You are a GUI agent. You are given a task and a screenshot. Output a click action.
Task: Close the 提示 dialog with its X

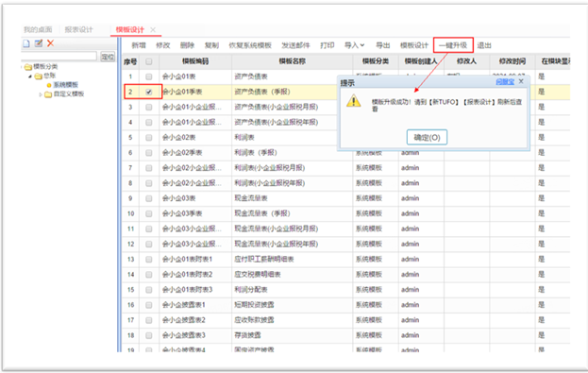[521, 81]
